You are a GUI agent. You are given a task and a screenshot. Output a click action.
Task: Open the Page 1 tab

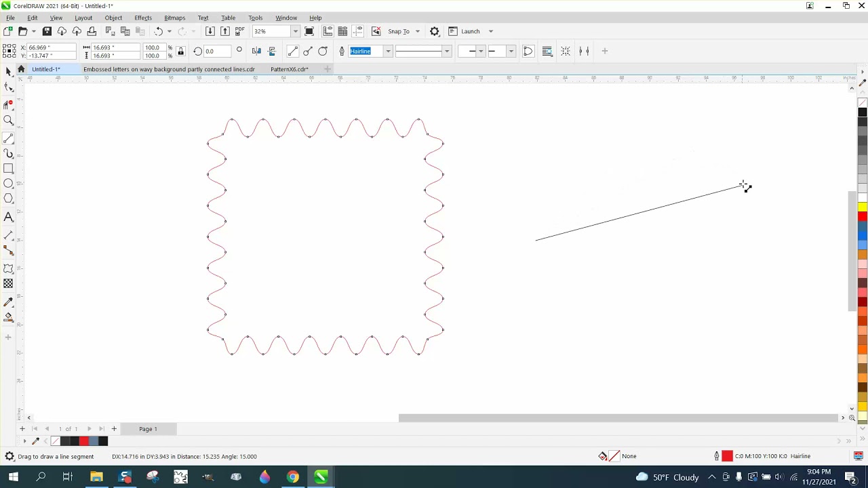coord(148,429)
